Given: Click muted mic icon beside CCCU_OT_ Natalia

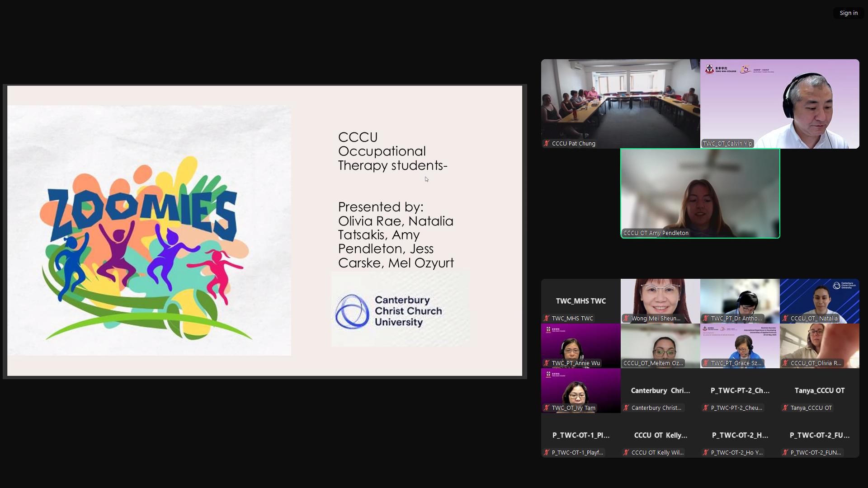Looking at the screenshot, I should point(785,318).
